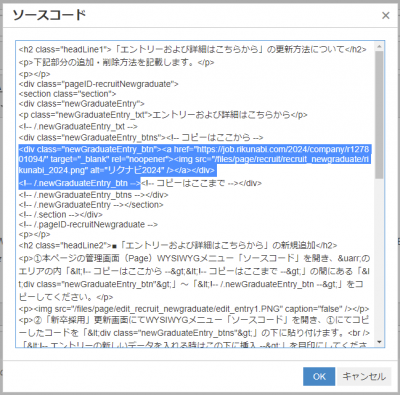Click the section class="section" line
Screen dimensions: 400x395
[67, 94]
